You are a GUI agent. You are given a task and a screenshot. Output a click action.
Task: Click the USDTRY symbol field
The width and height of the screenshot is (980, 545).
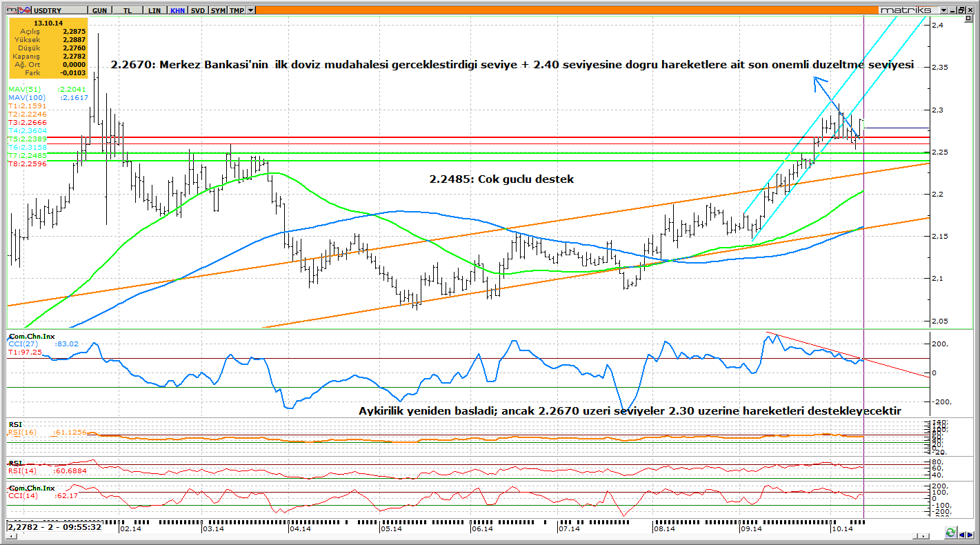(x=59, y=10)
